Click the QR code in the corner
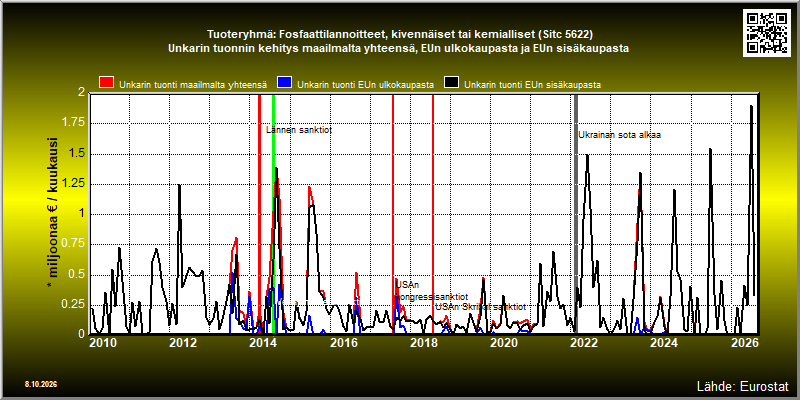The height and width of the screenshot is (400, 800). coord(768,33)
